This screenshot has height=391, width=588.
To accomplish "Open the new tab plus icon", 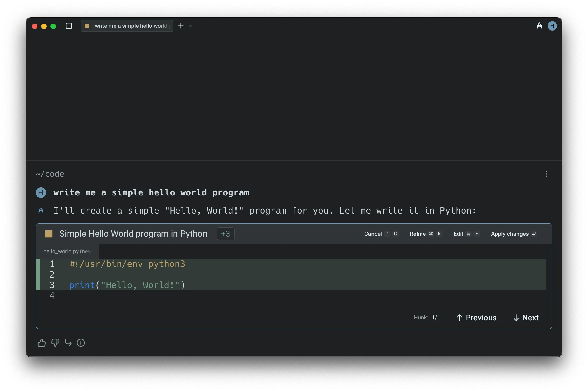I will (181, 26).
